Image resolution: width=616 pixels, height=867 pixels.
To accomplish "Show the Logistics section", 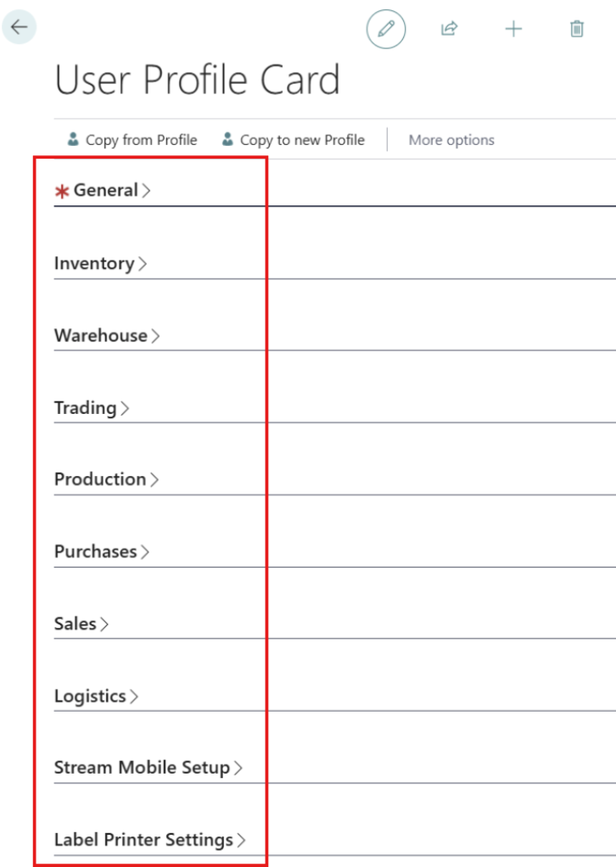I will (x=90, y=696).
